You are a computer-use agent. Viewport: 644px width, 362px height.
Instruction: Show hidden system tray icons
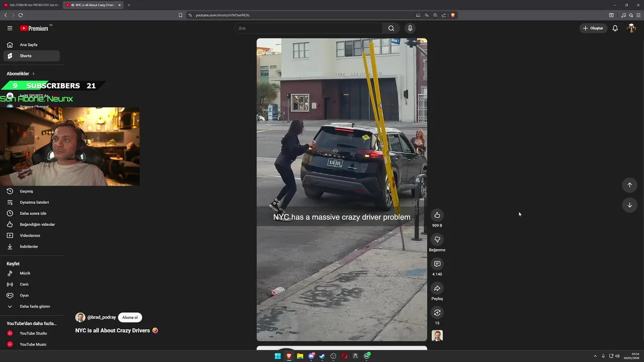click(595, 356)
